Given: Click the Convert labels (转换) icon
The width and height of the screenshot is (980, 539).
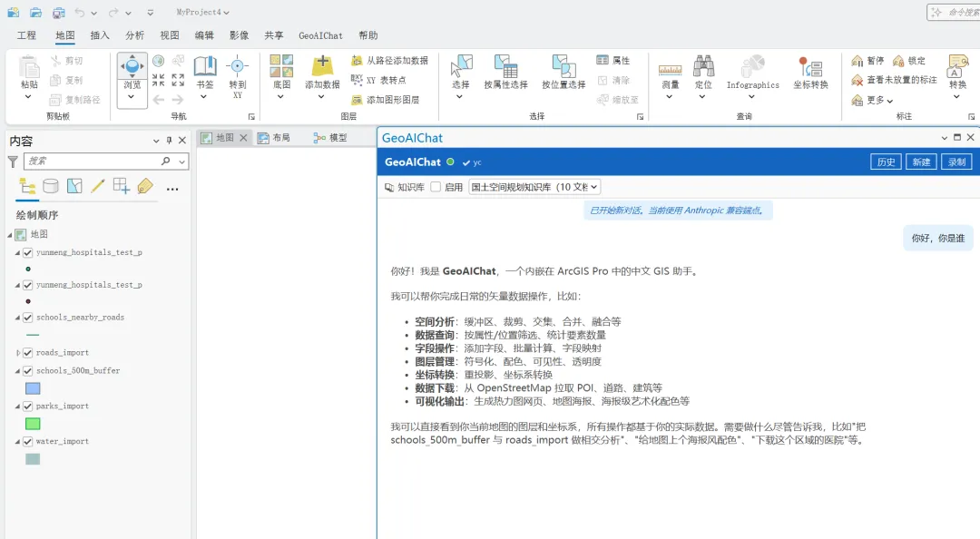Looking at the screenshot, I should [x=957, y=65].
